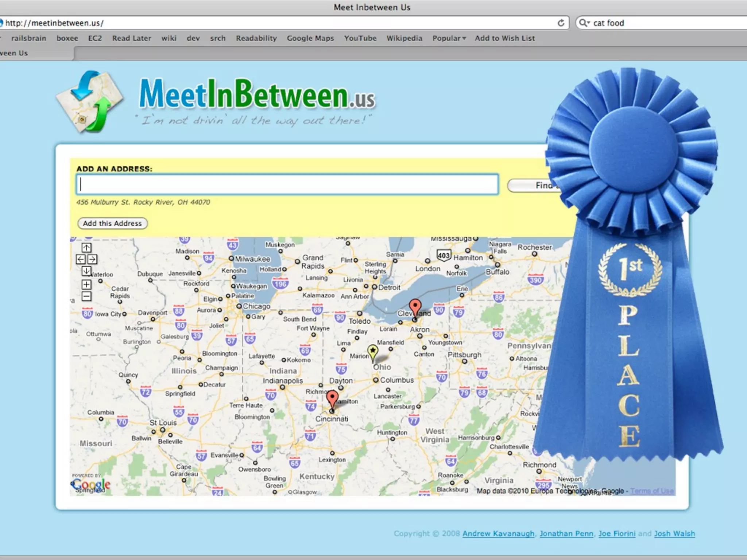Click the Indianapolis label on the map
The width and height of the screenshot is (747, 560).
pos(283,381)
